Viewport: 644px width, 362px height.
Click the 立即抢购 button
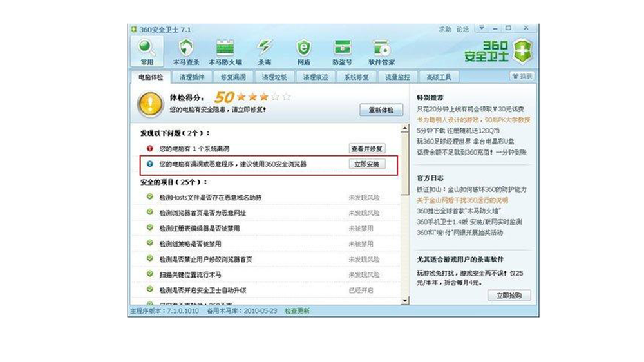pyautogui.click(x=509, y=295)
